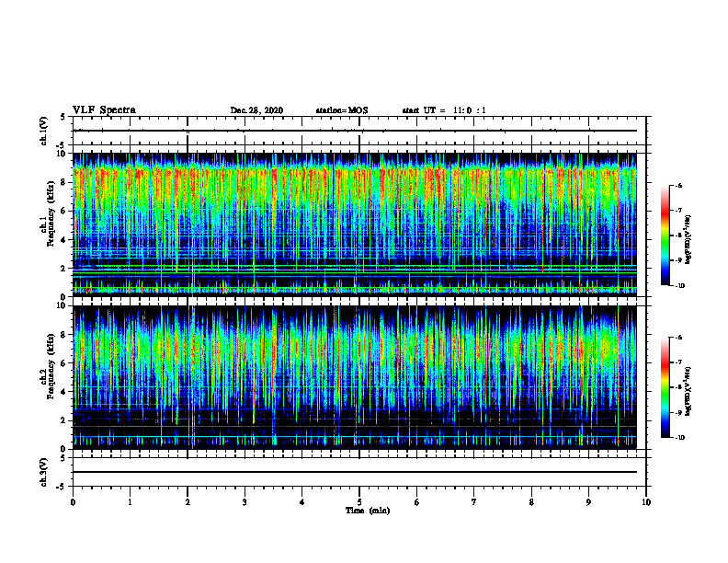
Task: Click the "2" kHz tick on ch.2 frequency axis
Action: tap(64, 420)
